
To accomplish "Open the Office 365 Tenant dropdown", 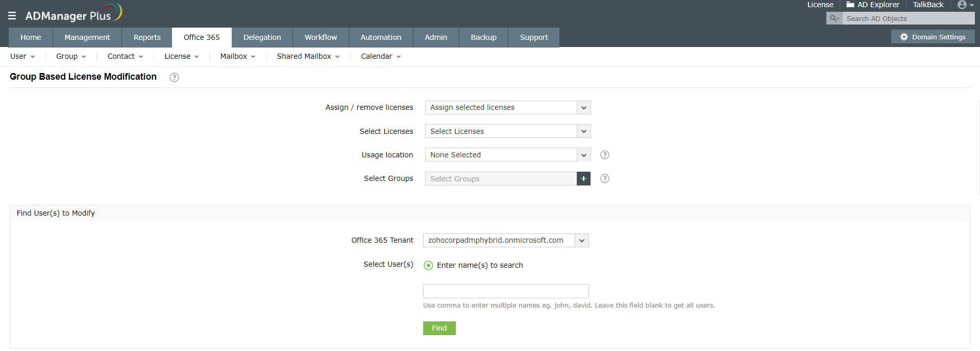I will [506, 240].
